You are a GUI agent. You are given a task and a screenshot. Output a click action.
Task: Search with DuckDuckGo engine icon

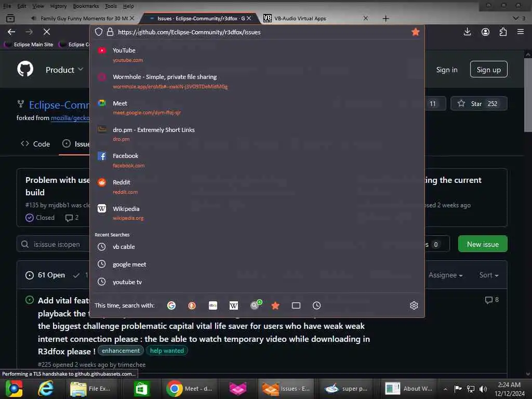click(x=192, y=305)
